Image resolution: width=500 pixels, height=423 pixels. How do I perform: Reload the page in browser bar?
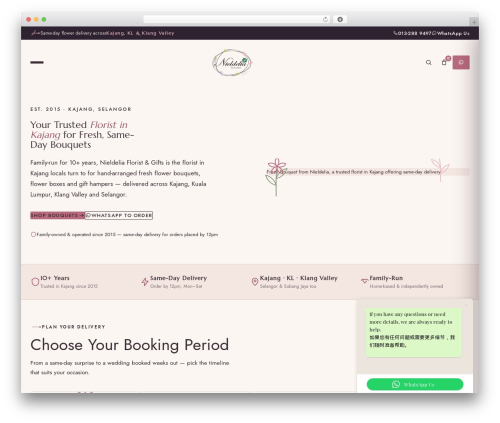pos(325,19)
